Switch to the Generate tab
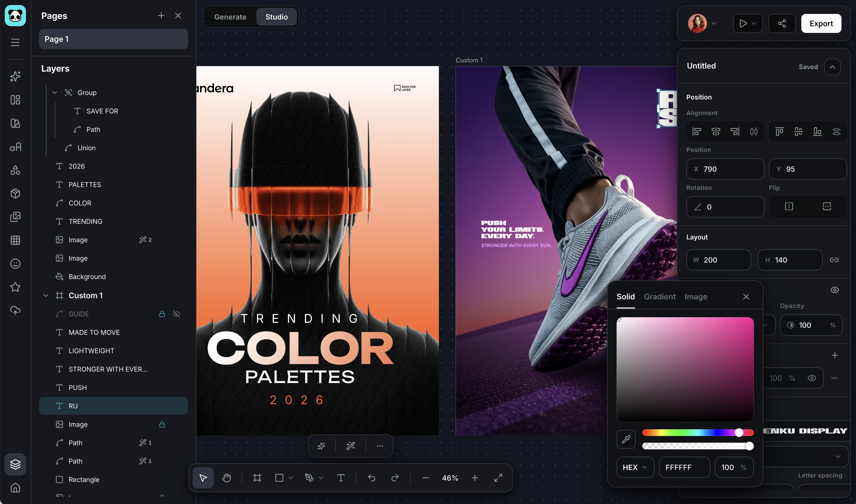The width and height of the screenshot is (856, 504). (230, 17)
